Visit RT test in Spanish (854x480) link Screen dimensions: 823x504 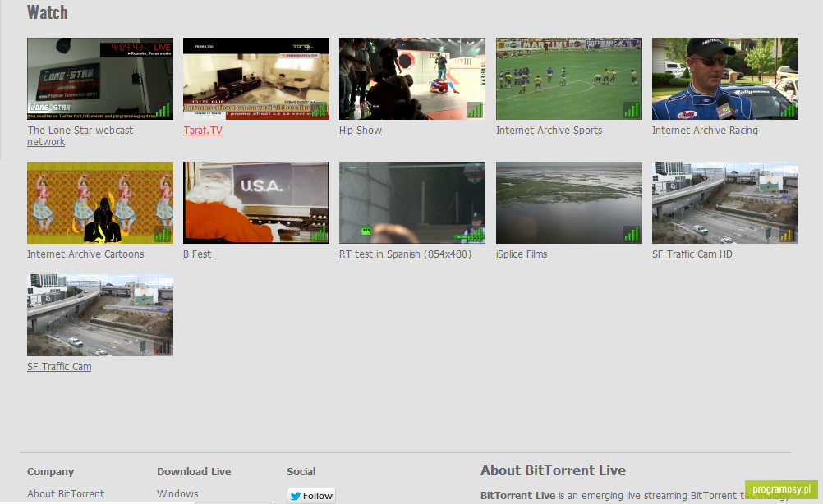point(405,254)
